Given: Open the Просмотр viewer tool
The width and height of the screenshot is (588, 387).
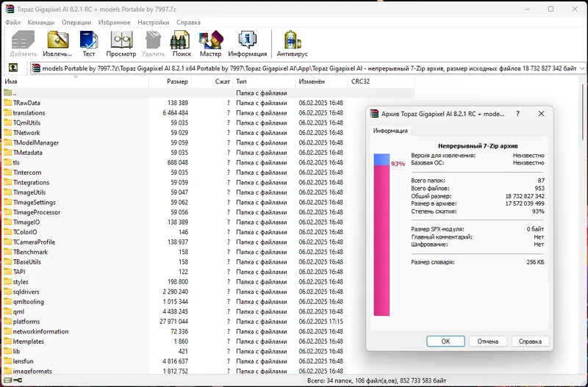Looking at the screenshot, I should 121,40.
